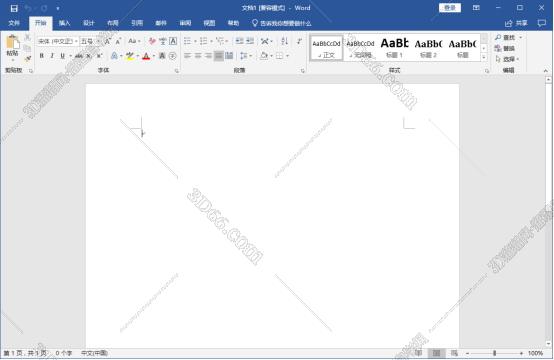Viewport: 554px width, 360px height.
Task: Click the Share button
Action: pyautogui.click(x=517, y=23)
